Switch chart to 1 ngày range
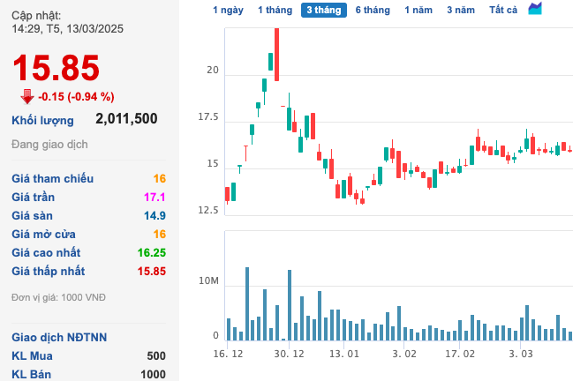This screenshot has height=381, width=588. tap(228, 10)
